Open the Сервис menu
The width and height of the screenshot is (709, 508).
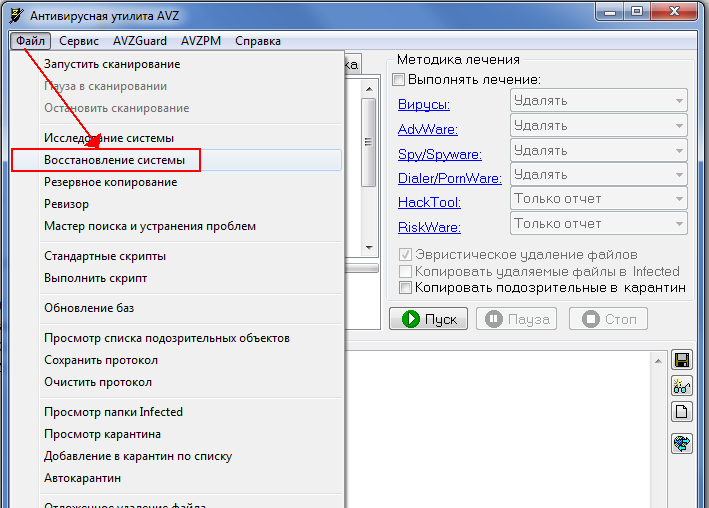click(79, 41)
